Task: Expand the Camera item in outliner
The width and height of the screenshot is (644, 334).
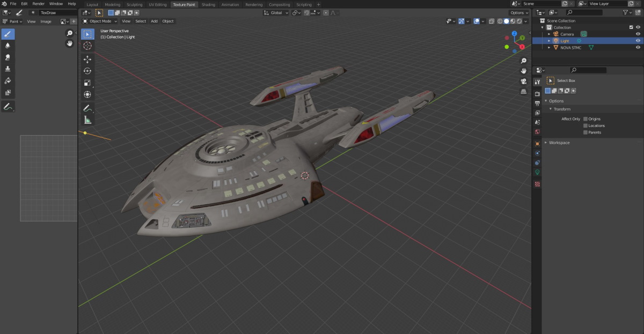Action: click(549, 34)
